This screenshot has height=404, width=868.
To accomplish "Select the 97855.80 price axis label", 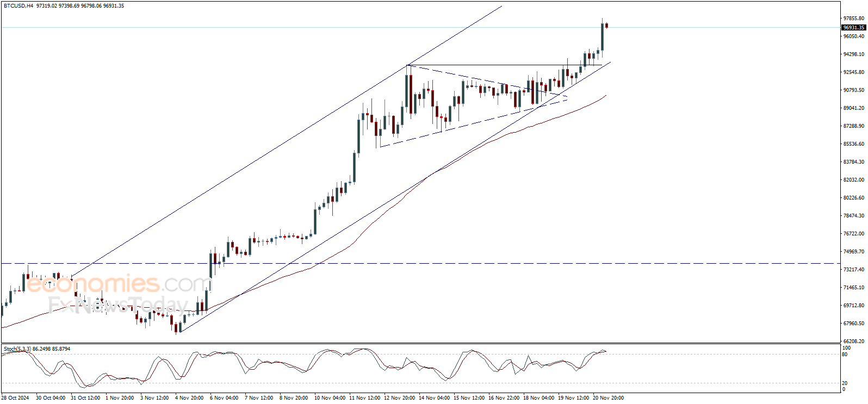I will tap(854, 18).
